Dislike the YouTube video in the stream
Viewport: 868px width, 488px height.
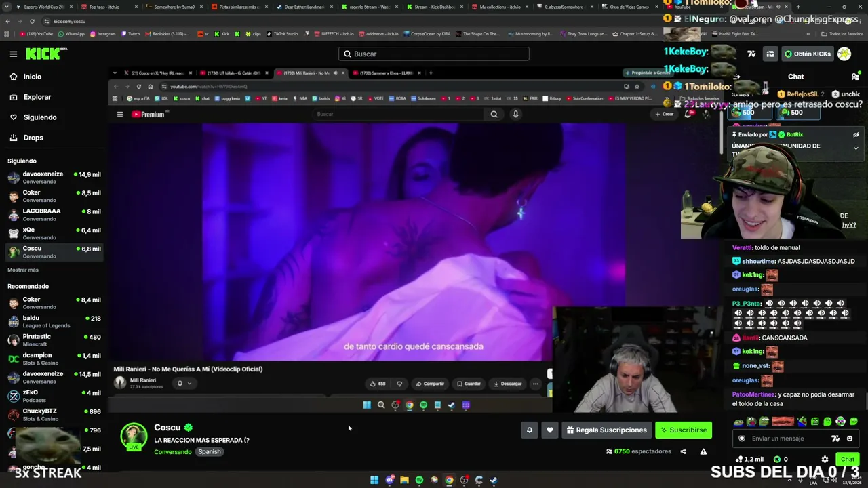[x=399, y=384]
